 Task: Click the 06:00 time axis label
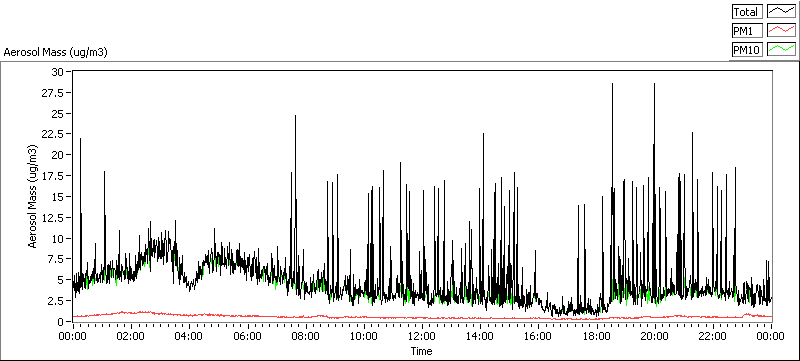[x=247, y=336]
